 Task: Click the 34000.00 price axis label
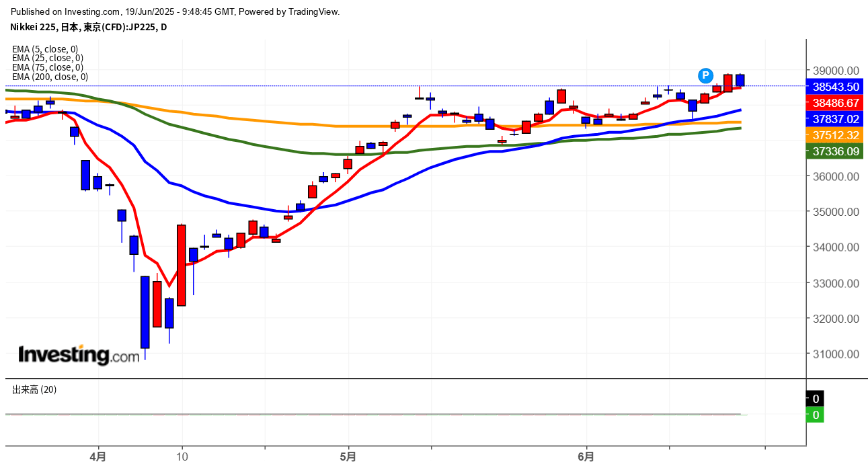click(836, 247)
